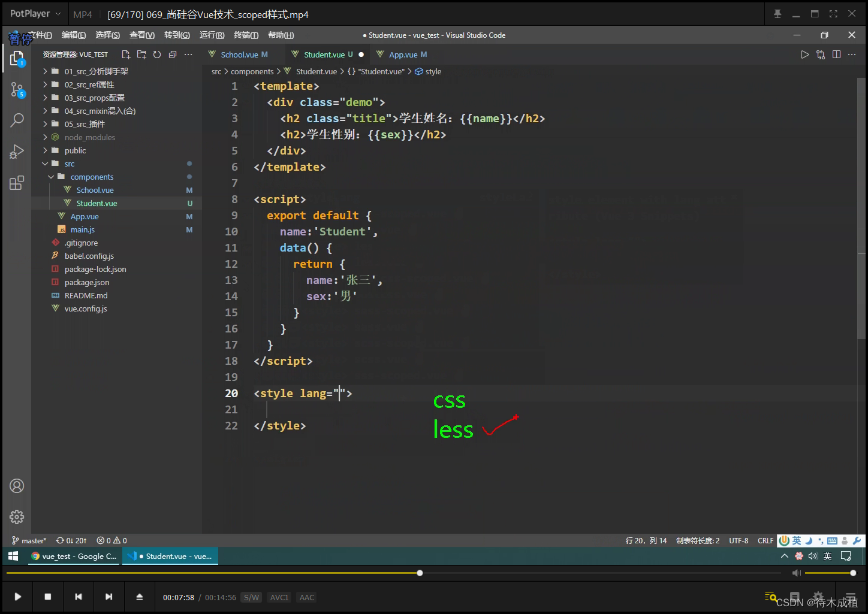Click the Run triangle icon above editor

(804, 55)
